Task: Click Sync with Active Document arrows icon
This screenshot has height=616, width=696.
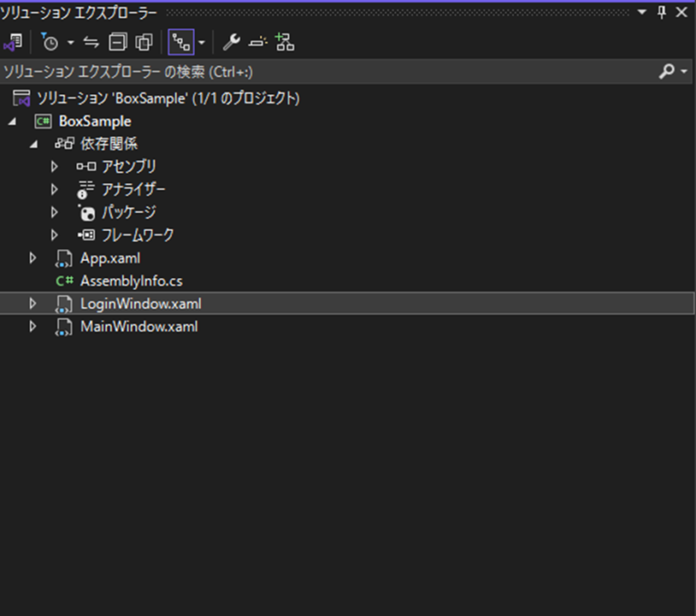Action: point(91,42)
